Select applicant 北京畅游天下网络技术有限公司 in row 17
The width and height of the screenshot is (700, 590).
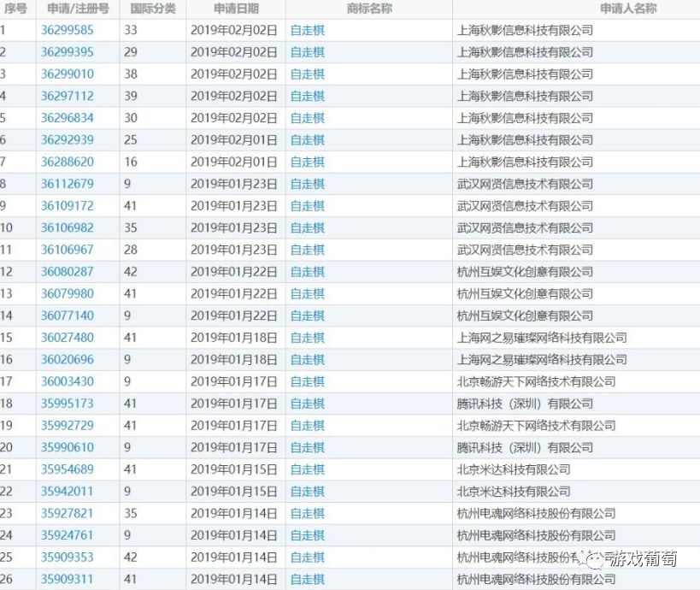(536, 381)
